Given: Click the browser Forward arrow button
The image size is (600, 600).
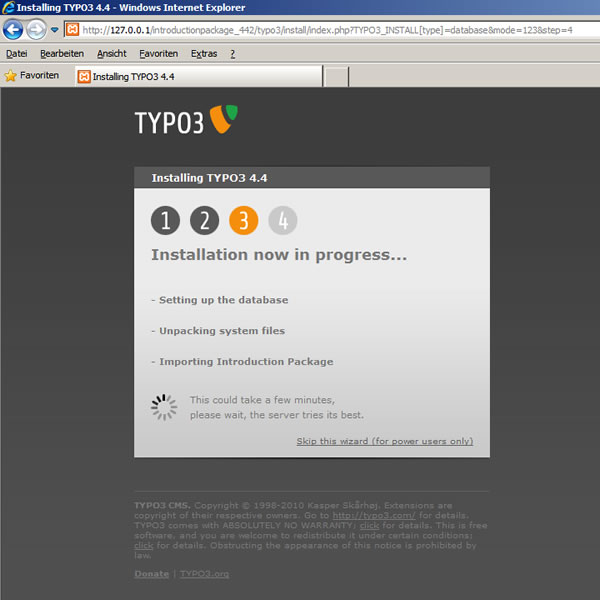Looking at the screenshot, I should tap(36, 29).
